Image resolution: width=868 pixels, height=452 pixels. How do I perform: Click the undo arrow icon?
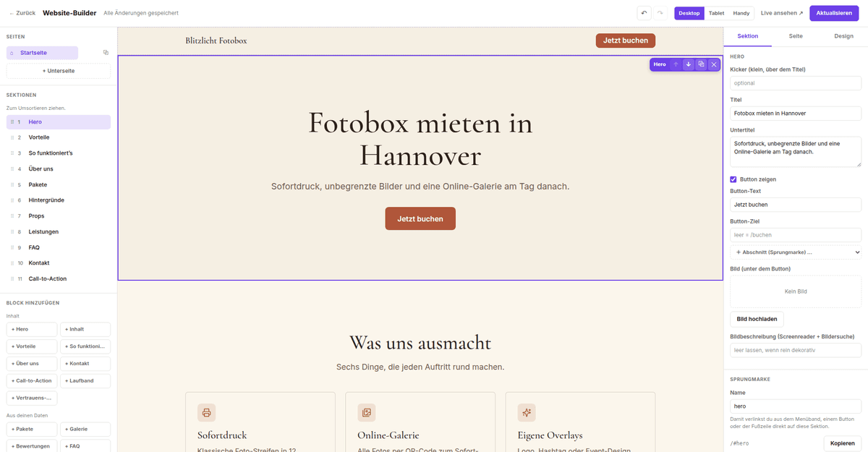(644, 13)
